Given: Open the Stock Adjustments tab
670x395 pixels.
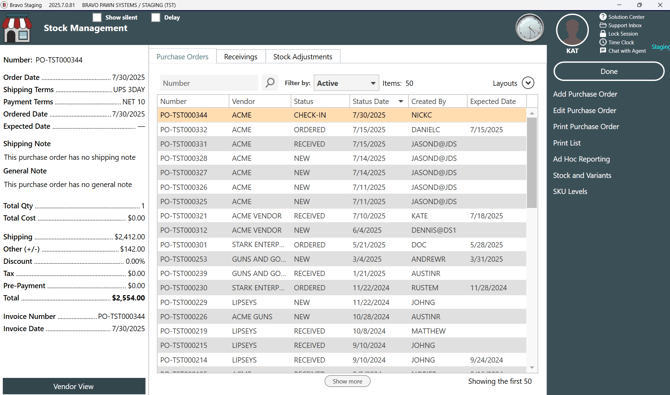Looking at the screenshot, I should 303,57.
